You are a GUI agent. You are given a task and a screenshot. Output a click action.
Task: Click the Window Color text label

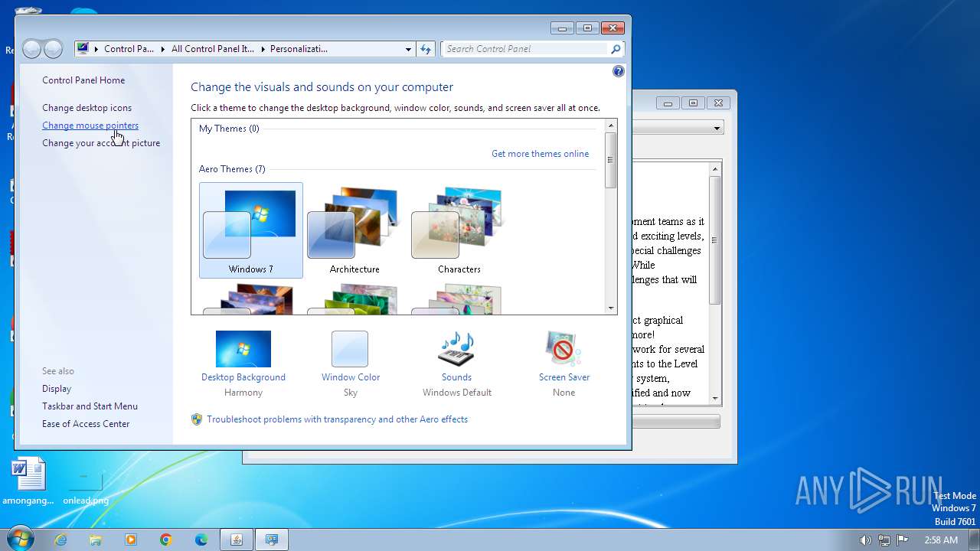(351, 377)
